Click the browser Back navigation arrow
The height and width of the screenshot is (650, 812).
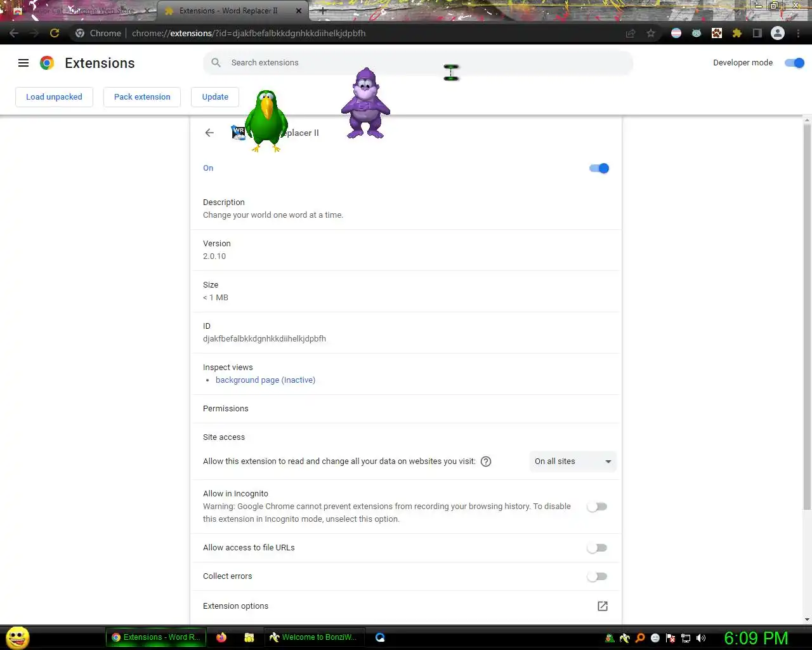(15, 33)
